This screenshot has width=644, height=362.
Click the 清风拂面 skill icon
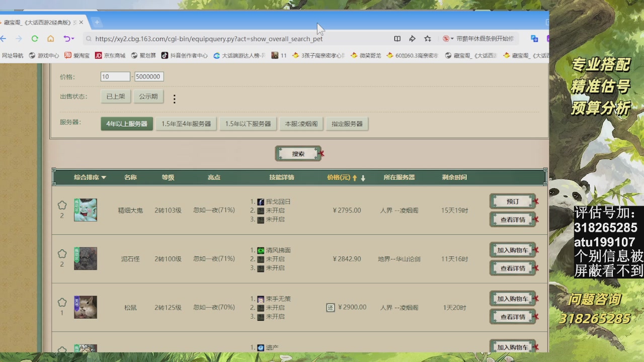tap(261, 250)
